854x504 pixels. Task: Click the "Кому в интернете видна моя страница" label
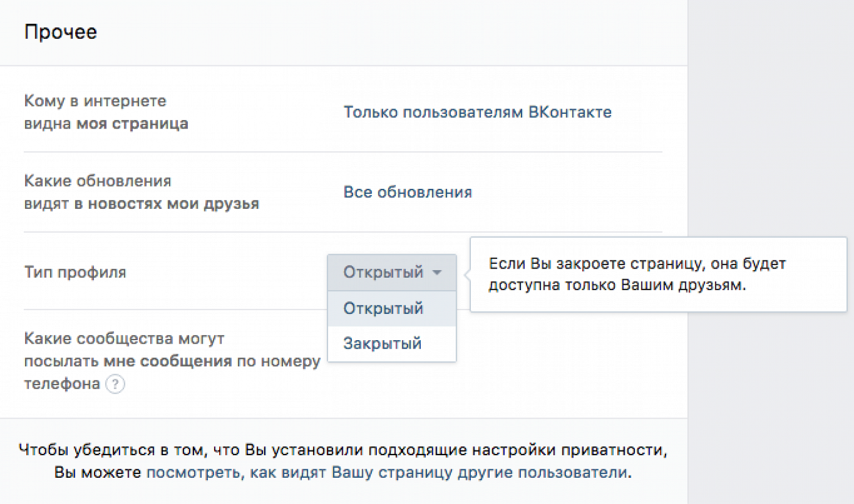point(106,112)
